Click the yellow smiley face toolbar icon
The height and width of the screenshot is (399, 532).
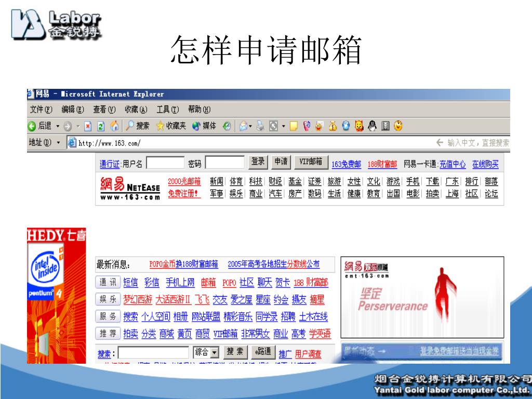[398, 126]
